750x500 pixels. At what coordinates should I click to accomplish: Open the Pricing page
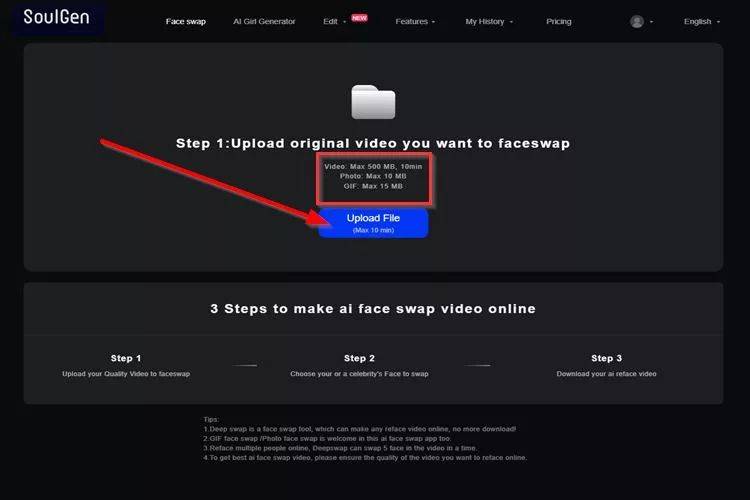(x=559, y=22)
